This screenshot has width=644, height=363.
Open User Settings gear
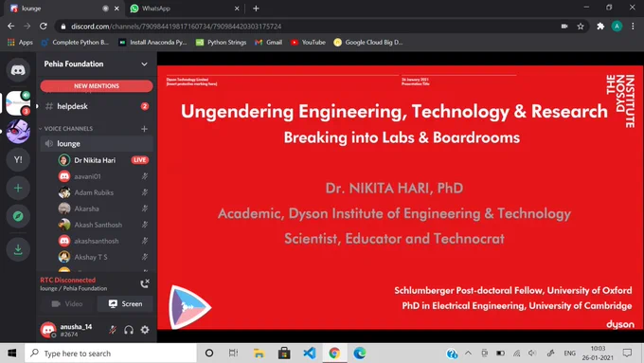[x=145, y=330]
